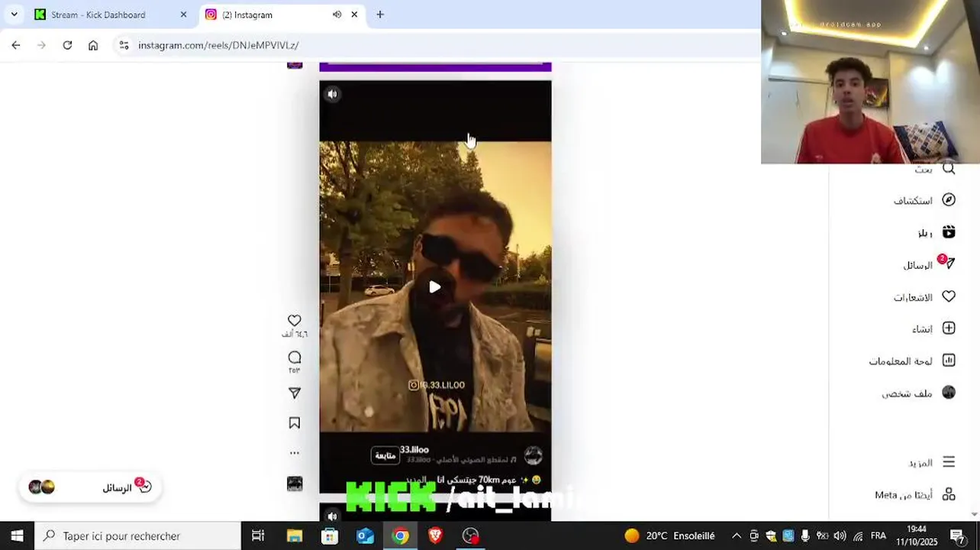Image resolution: width=980 pixels, height=550 pixels.
Task: Open the reel's comments bubble icon
Action: (295, 357)
